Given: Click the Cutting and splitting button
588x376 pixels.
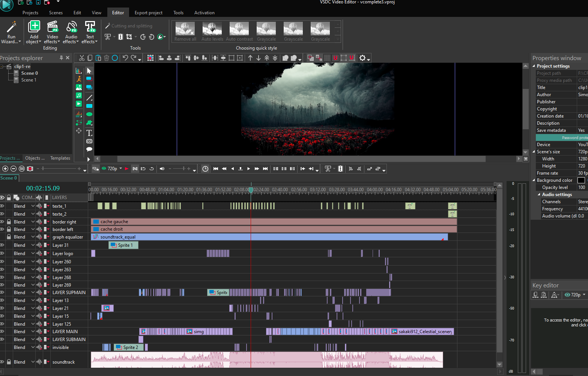Looking at the screenshot, I should click(x=129, y=26).
